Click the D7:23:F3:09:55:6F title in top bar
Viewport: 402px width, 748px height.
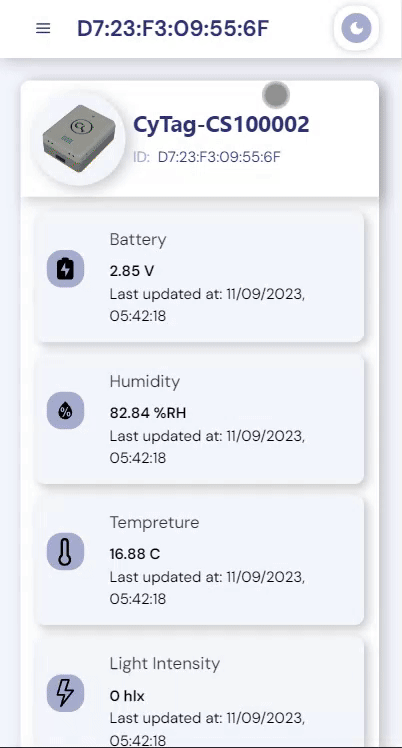[173, 29]
